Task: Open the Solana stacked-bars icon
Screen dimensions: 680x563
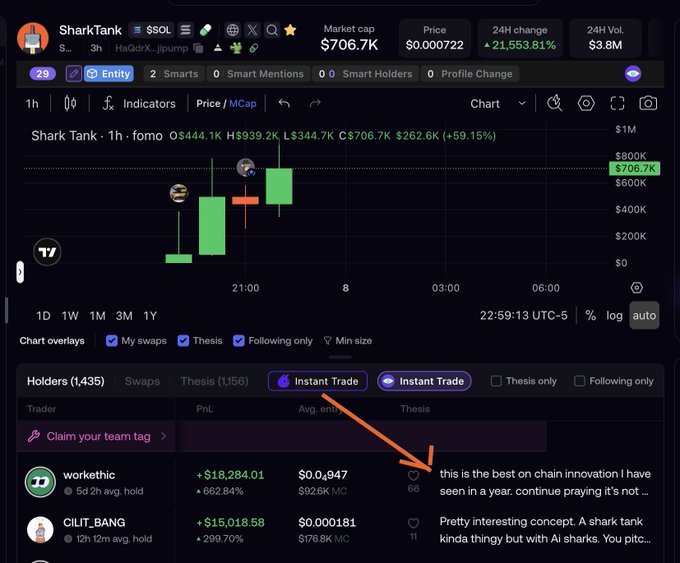Action: click(x=186, y=30)
